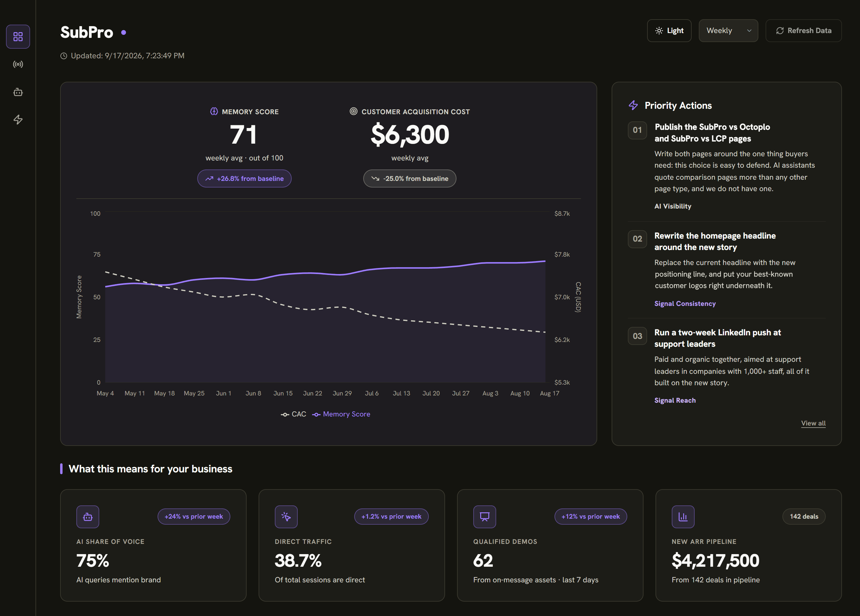
Task: Open the Weekly period dropdown
Action: (728, 31)
